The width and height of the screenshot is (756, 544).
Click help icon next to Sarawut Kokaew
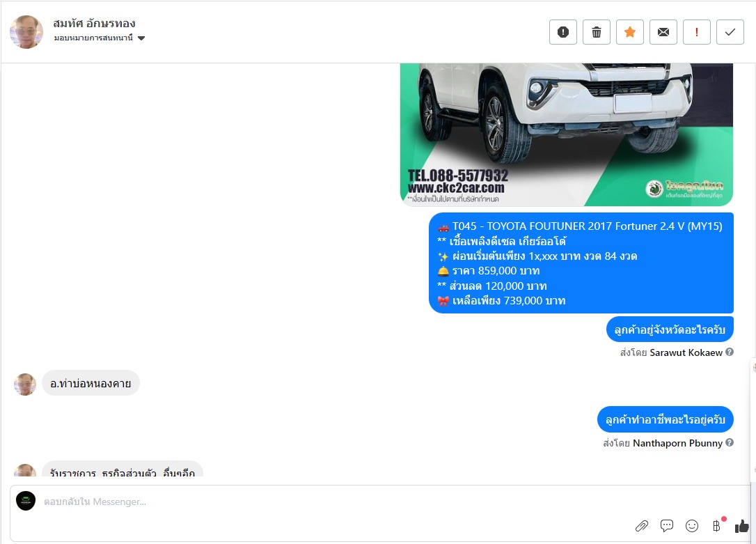tap(730, 352)
